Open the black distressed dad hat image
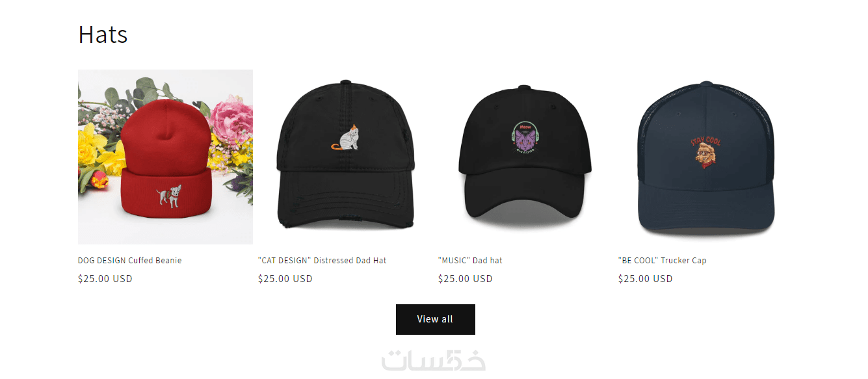Image resolution: width=868 pixels, height=379 pixels. (345, 157)
